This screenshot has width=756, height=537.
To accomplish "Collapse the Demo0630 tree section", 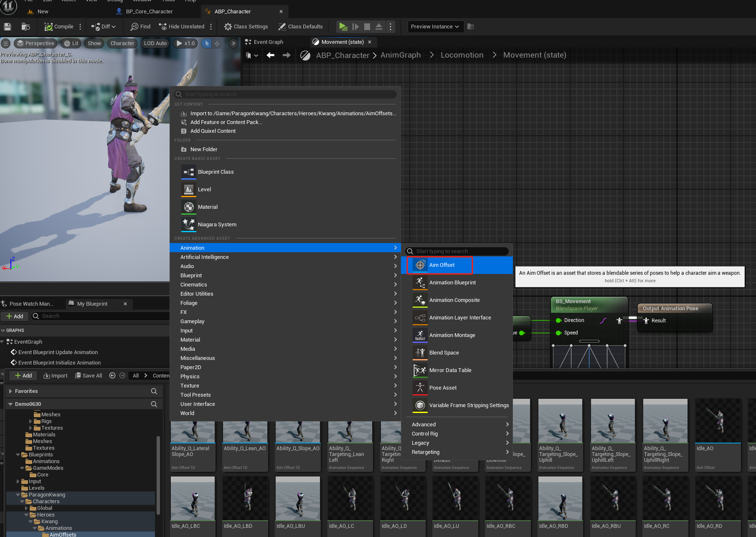I will pyautogui.click(x=10, y=404).
